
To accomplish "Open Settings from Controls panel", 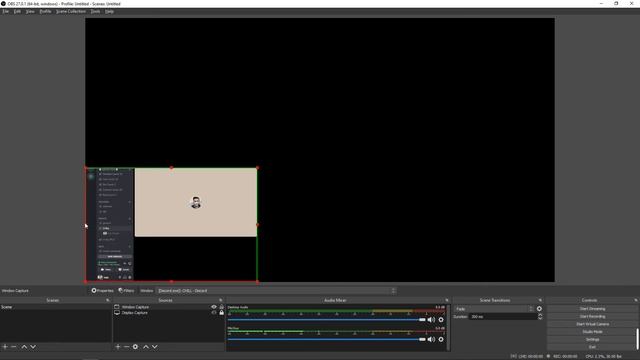I will click(x=591, y=340).
